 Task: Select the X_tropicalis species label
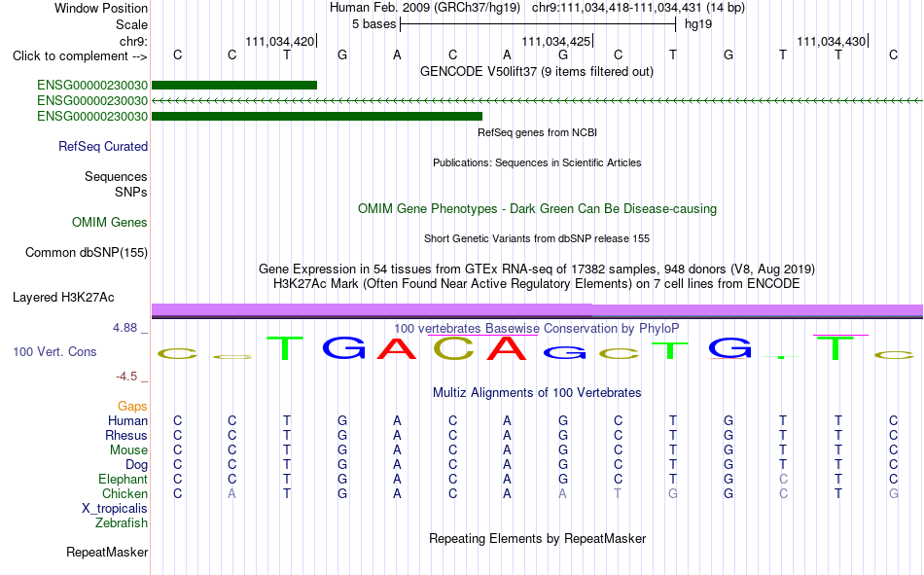coord(115,509)
